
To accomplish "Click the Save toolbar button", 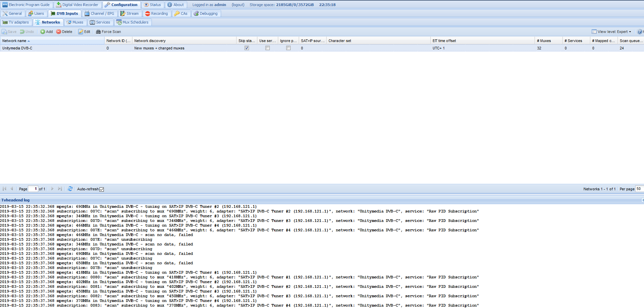I will 9,32.
